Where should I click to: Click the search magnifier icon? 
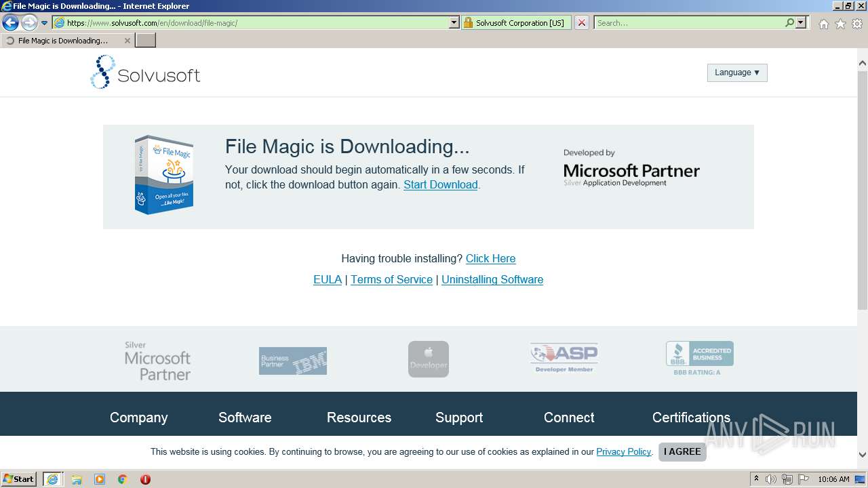pos(789,22)
